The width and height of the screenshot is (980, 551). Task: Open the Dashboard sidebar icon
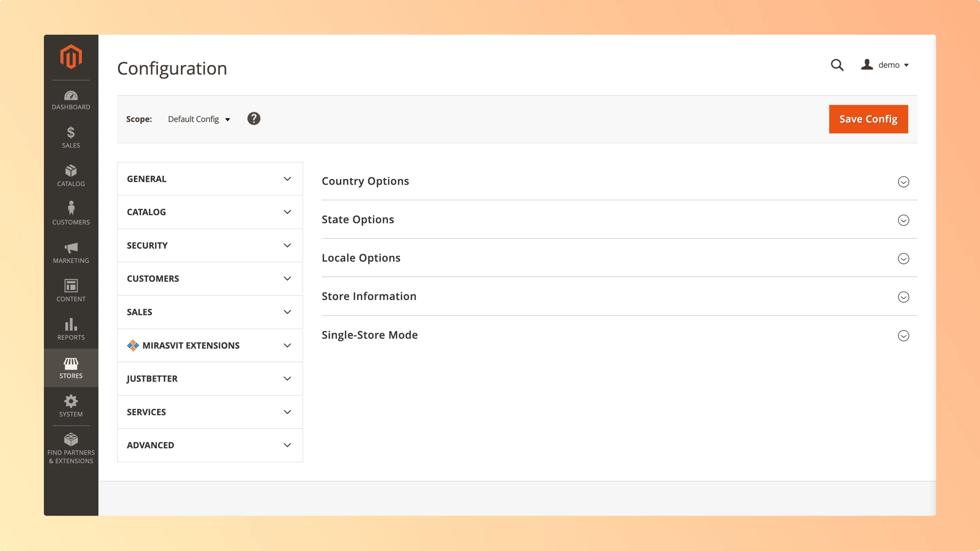point(71,100)
